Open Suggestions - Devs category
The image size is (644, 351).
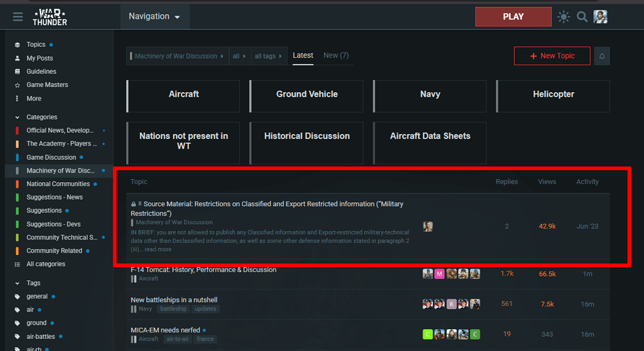click(x=53, y=224)
